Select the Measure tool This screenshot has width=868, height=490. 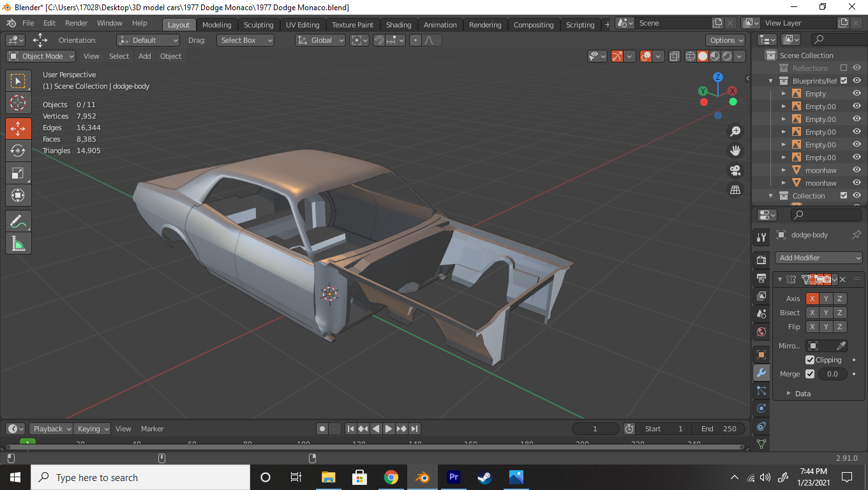pyautogui.click(x=18, y=243)
